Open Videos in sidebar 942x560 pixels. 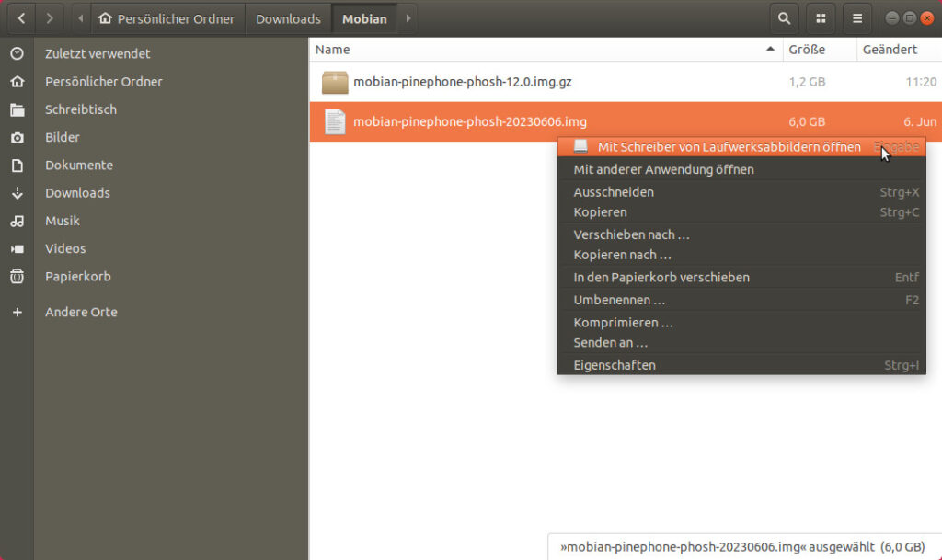[65, 248]
